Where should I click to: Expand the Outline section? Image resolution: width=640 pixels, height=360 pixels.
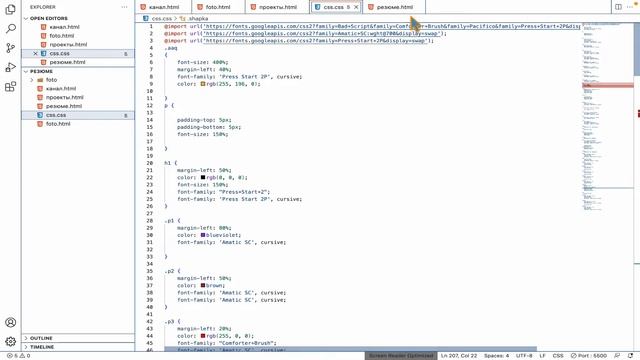(41, 338)
